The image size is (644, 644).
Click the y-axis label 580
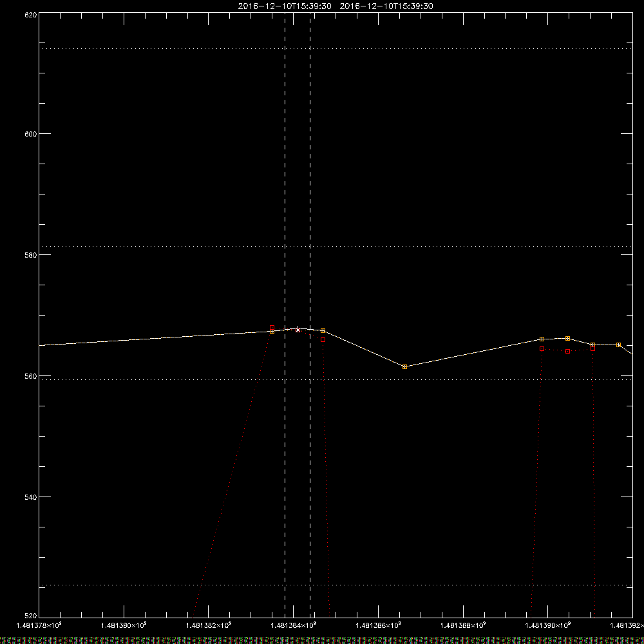[31, 254]
